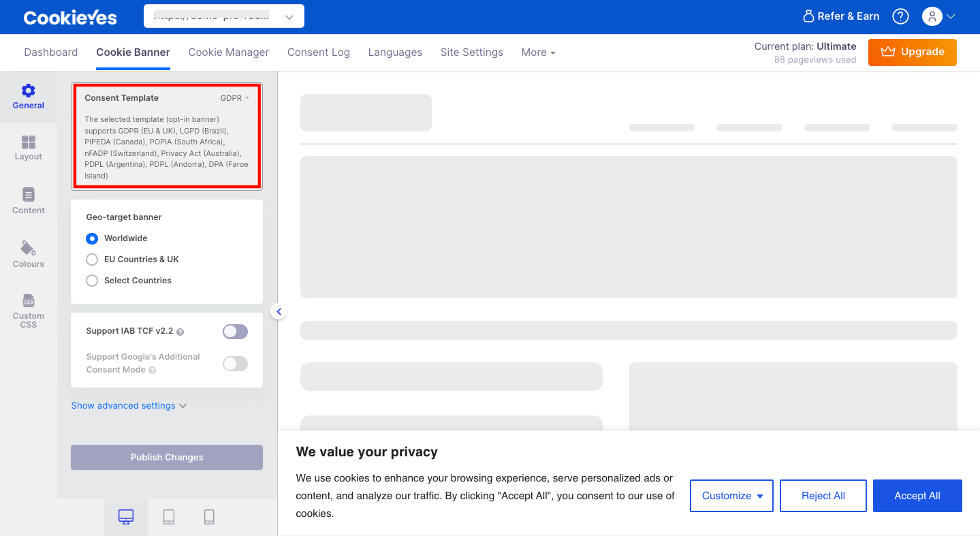
Task: Open the Content sidebar icon
Action: pos(28,195)
